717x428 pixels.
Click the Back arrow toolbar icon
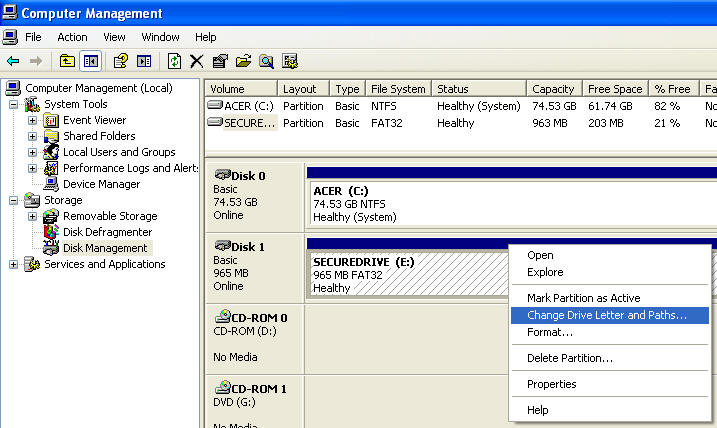(13, 61)
